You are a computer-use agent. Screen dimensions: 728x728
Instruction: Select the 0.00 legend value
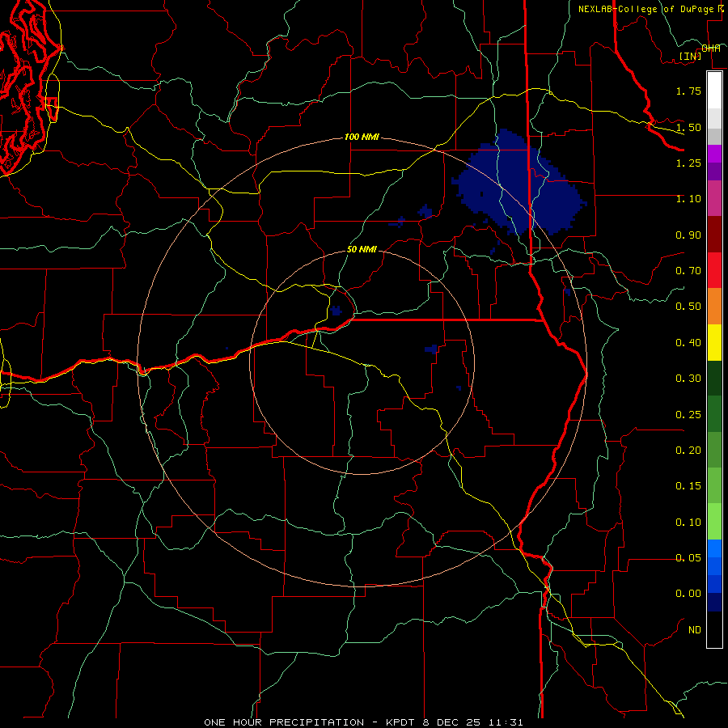tap(688, 594)
